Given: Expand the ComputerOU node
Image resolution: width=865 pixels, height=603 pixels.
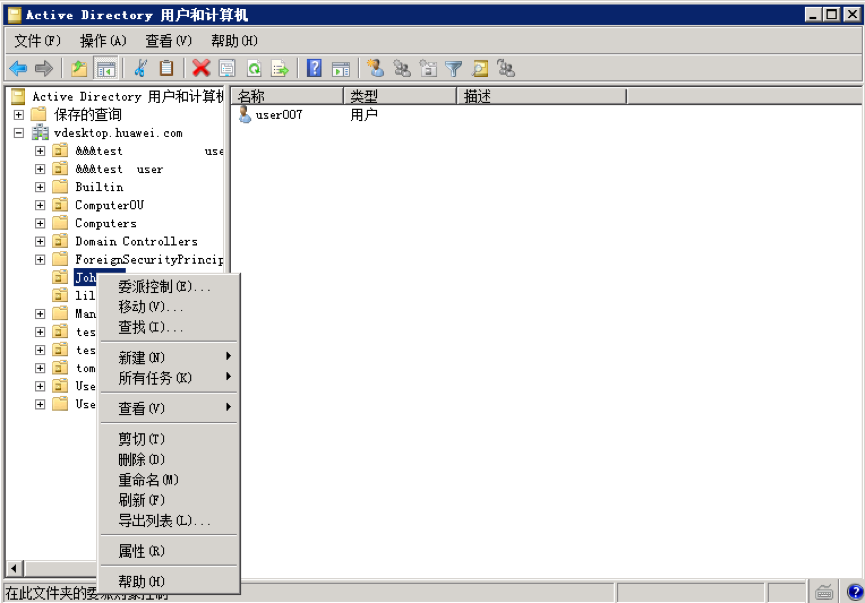Looking at the screenshot, I should tap(40, 205).
